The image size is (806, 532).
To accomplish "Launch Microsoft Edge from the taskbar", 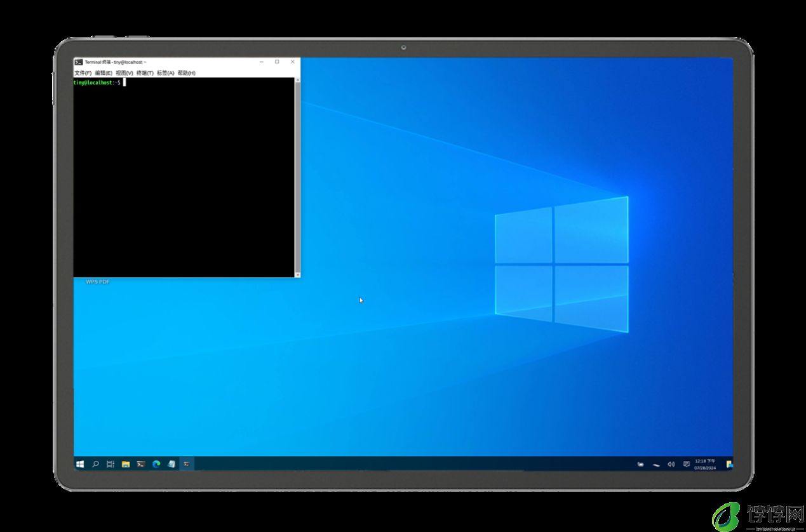I will pyautogui.click(x=156, y=464).
